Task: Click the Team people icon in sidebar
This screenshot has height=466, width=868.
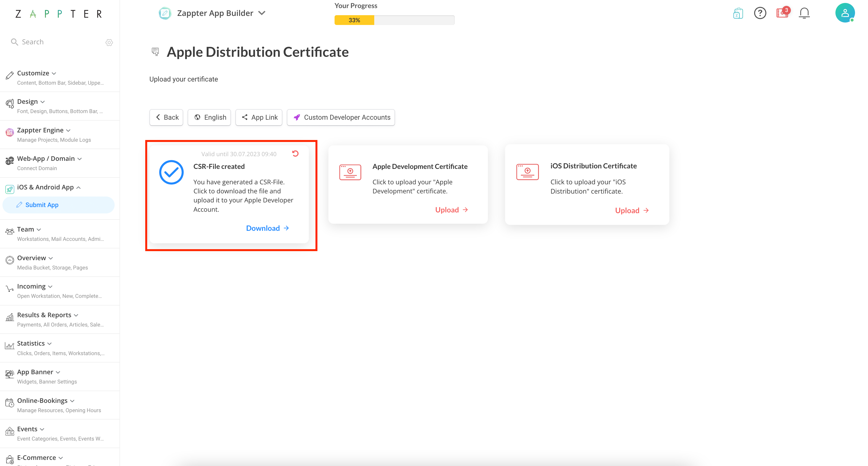Action: click(10, 231)
